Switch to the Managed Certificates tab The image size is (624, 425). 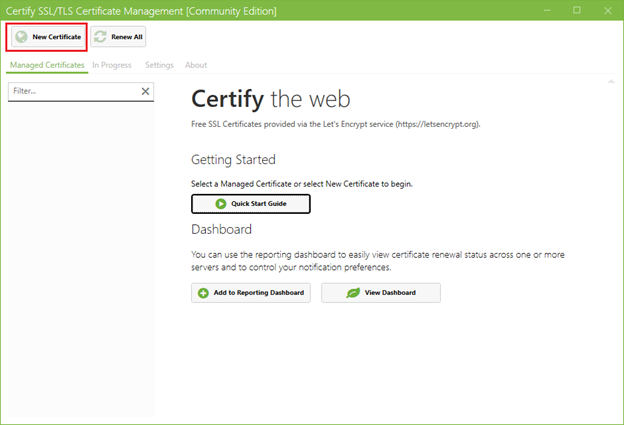click(47, 65)
